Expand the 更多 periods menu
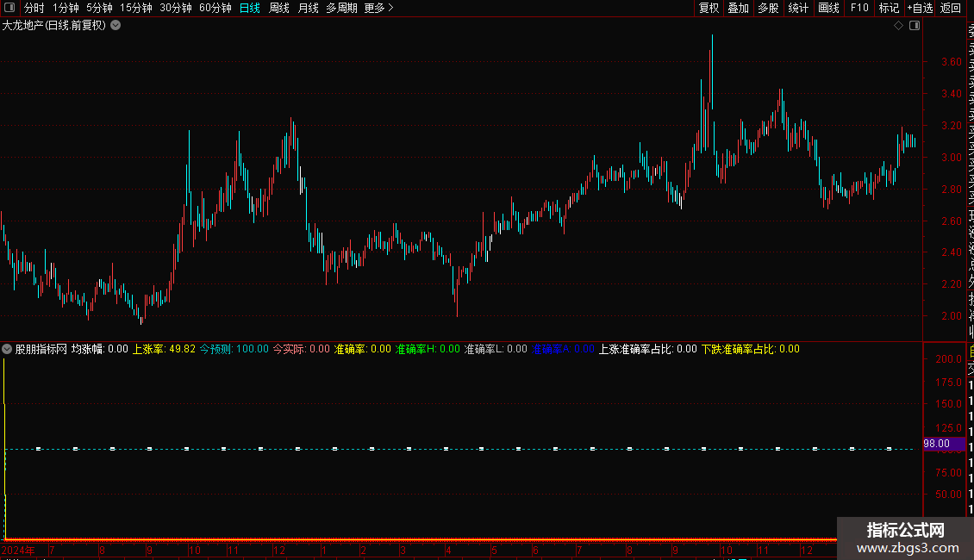This screenshot has width=974, height=560. [x=379, y=8]
